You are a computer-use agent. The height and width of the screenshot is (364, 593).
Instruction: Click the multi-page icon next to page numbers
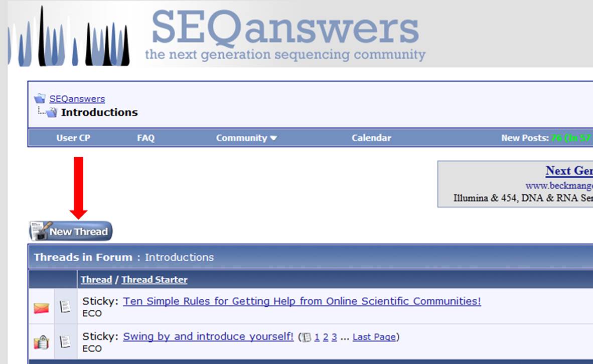307,337
